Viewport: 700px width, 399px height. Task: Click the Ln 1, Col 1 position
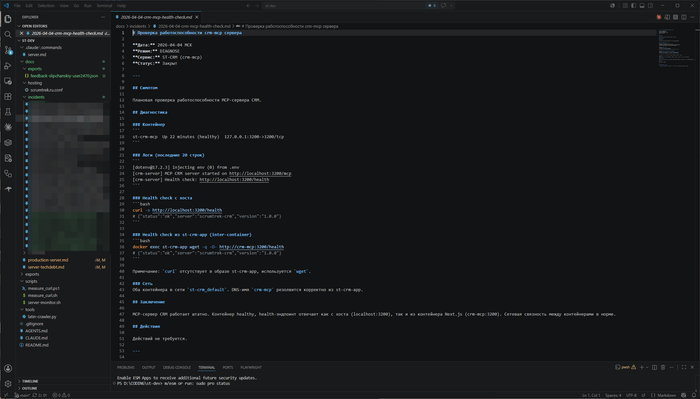pyautogui.click(x=591, y=395)
